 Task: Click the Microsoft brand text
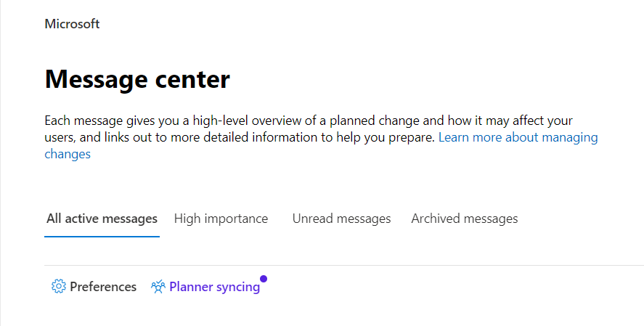click(x=72, y=24)
